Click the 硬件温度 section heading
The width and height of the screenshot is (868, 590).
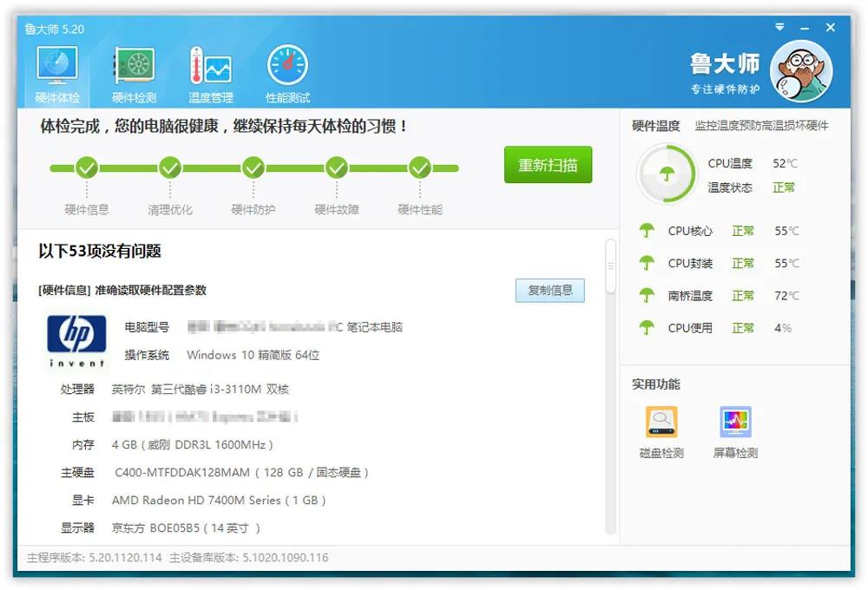point(656,126)
